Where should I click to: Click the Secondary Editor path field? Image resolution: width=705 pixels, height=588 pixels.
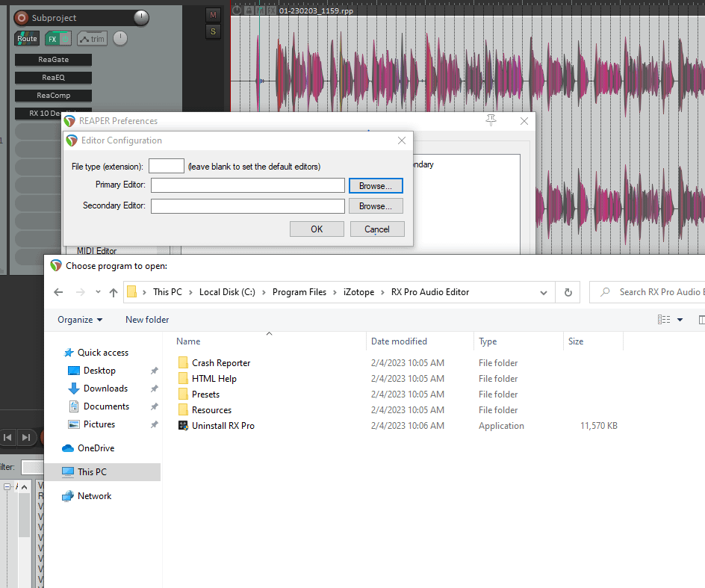(x=248, y=206)
